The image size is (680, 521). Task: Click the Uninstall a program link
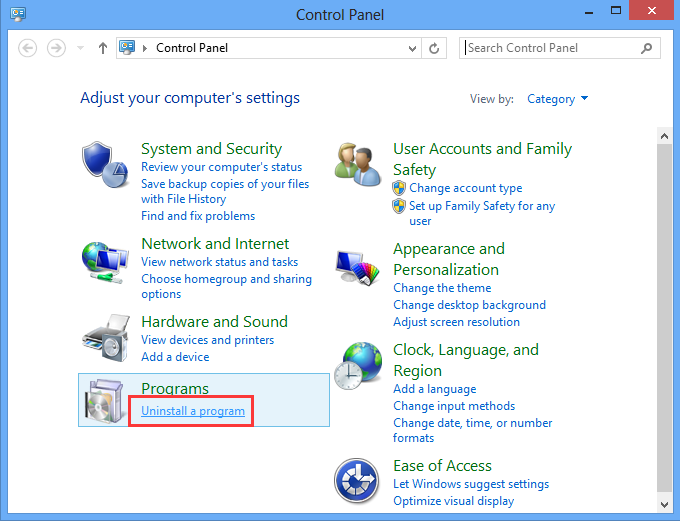[x=193, y=411]
